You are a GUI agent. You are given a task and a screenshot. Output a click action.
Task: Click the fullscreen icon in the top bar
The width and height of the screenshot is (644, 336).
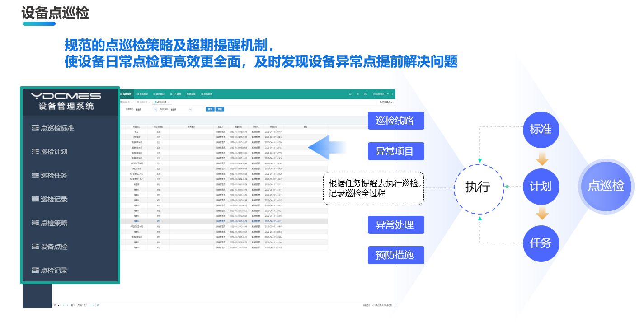365,94
